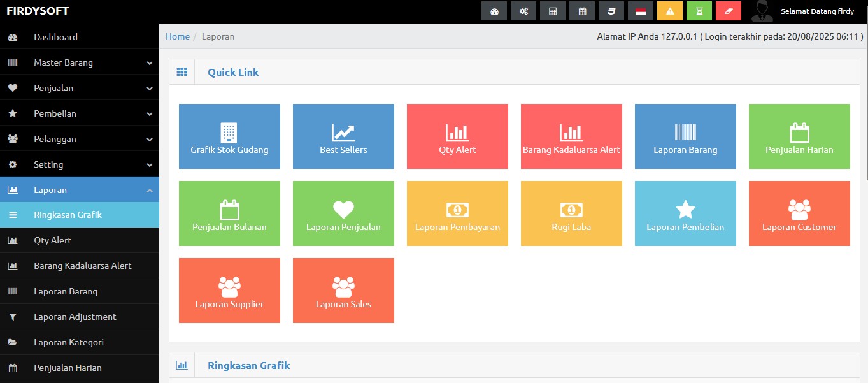
Task: Expand the Penjualan sidebar menu
Action: tap(80, 88)
